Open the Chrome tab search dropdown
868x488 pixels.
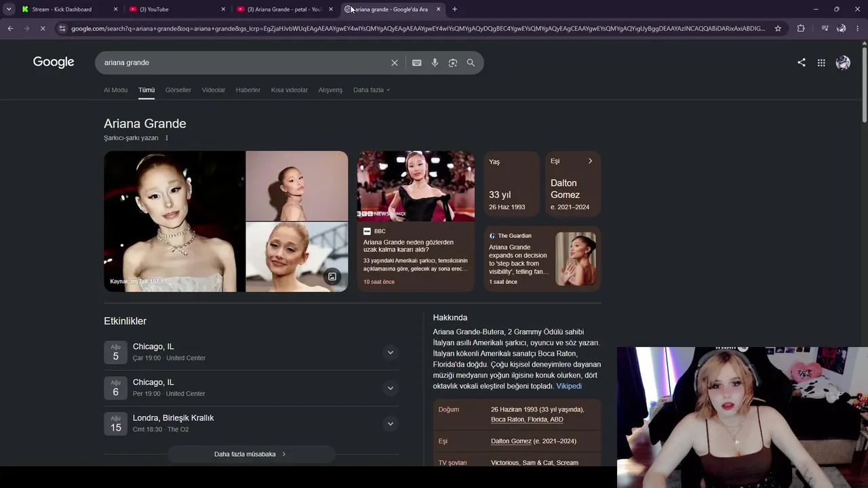[x=9, y=9]
